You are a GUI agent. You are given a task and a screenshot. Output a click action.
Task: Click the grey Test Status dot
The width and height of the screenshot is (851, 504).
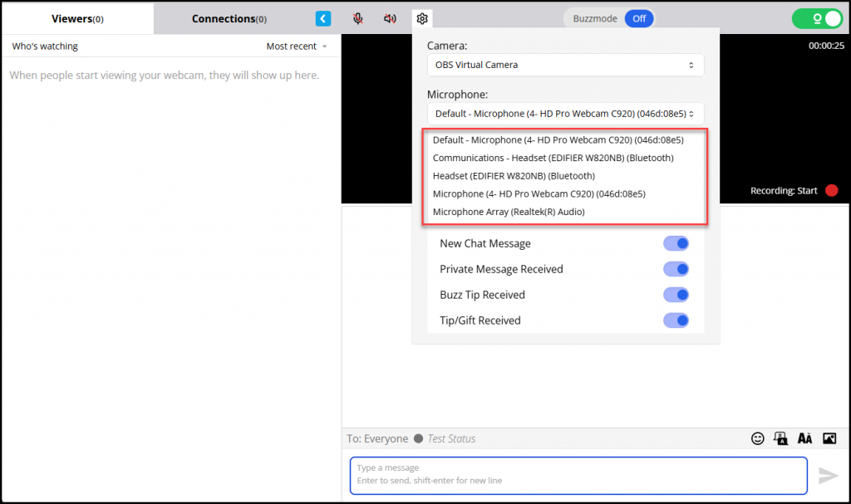(419, 438)
